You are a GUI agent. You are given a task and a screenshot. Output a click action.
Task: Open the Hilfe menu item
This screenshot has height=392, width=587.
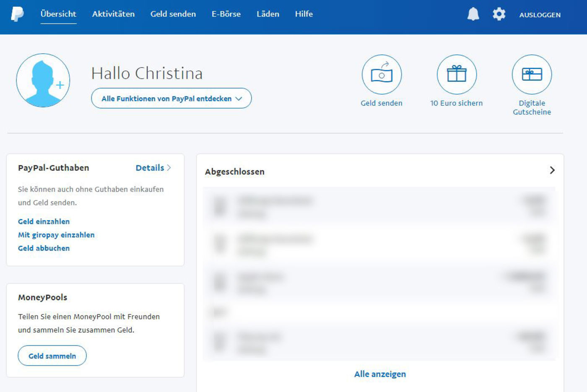[304, 14]
